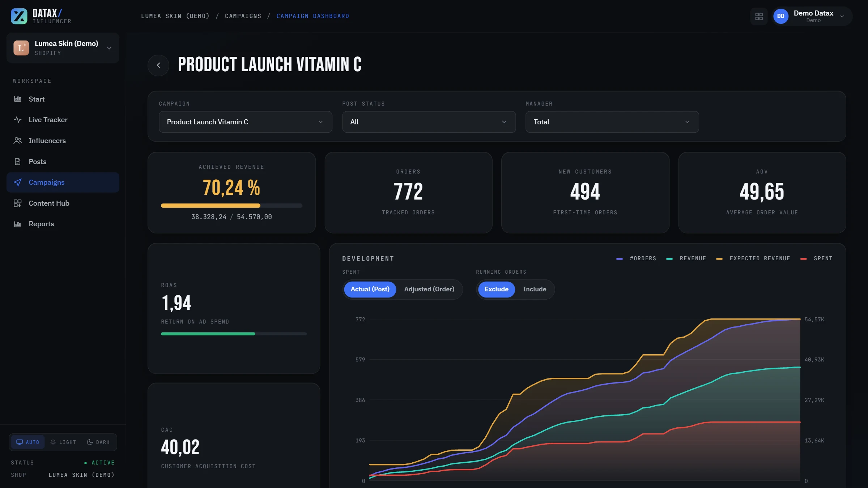The image size is (868, 488).
Task: Switch theme to LIGHT
Action: (63, 442)
